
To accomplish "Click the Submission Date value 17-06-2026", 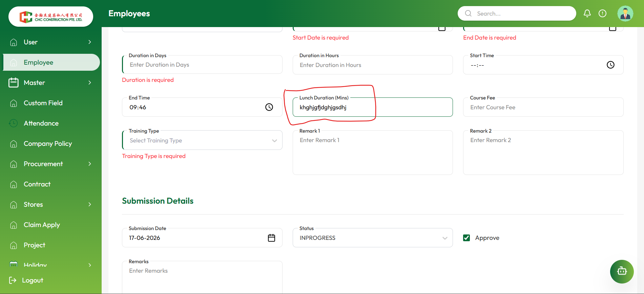I will (145, 238).
